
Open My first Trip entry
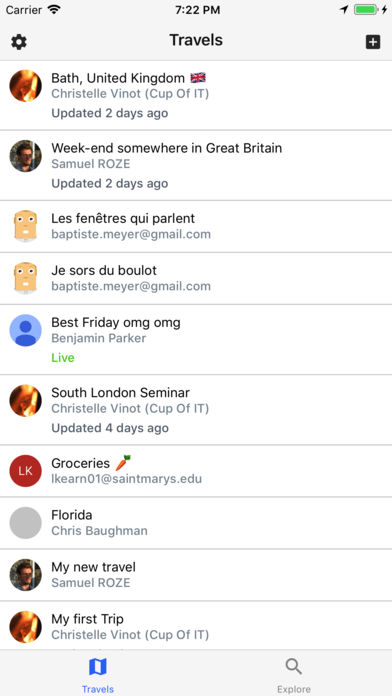[x=196, y=626]
